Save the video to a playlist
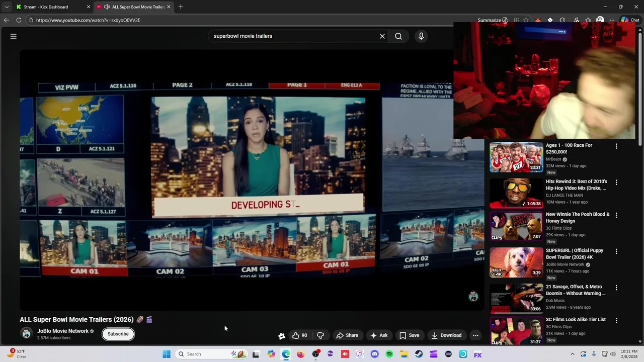The width and height of the screenshot is (644, 362). pyautogui.click(x=409, y=335)
